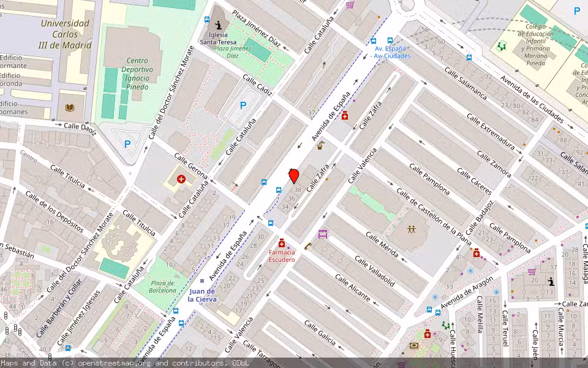
Task: Click the medical cross icon near Calle Gerona
Action: pyautogui.click(x=181, y=179)
